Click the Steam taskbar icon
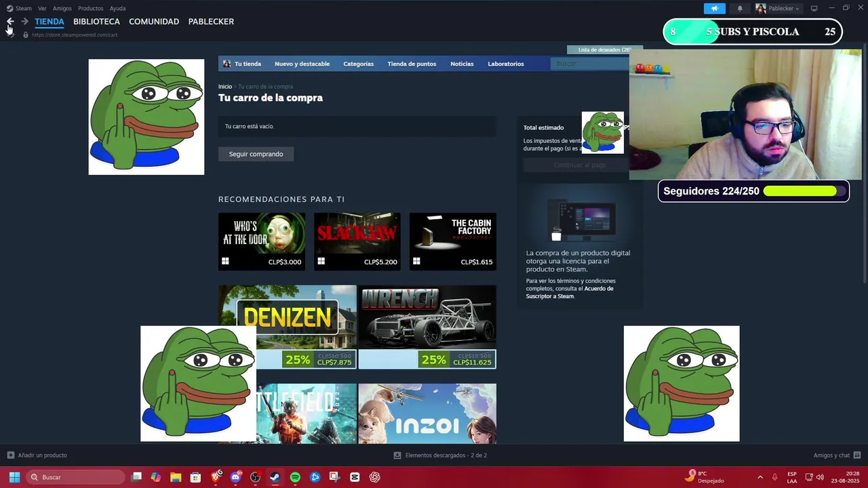This screenshot has width=868, height=488. coord(275,477)
